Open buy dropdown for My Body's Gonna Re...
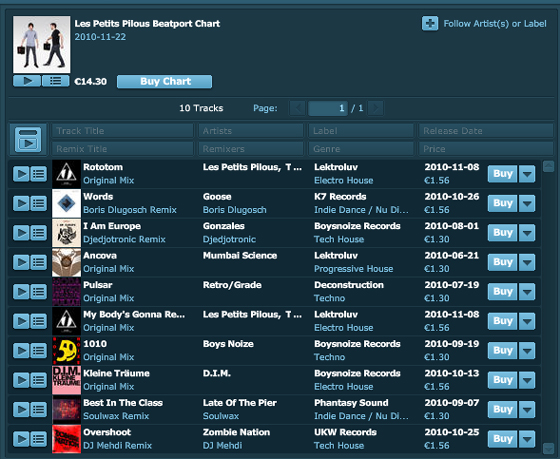 click(x=527, y=321)
